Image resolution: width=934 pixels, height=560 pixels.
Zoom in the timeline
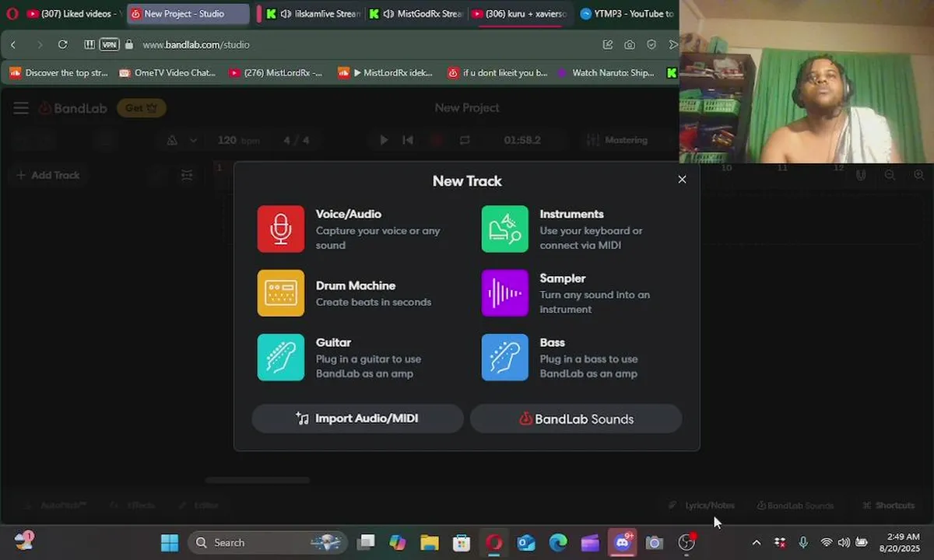[919, 175]
